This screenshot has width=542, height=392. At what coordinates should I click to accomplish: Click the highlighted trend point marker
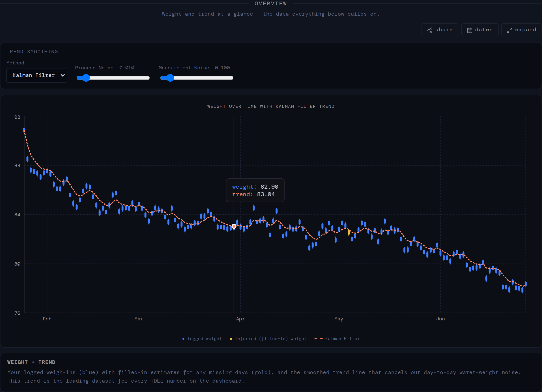[x=234, y=226]
